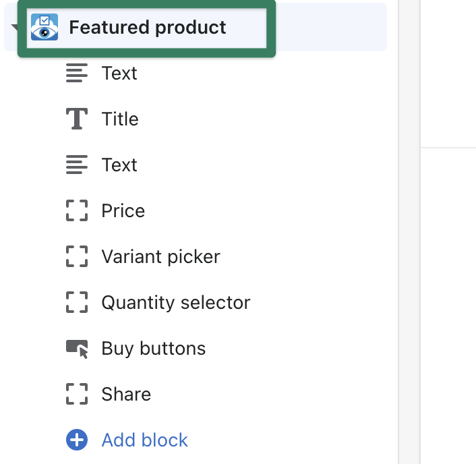Click the Title block's T icon
476x464 pixels.
coord(77,119)
